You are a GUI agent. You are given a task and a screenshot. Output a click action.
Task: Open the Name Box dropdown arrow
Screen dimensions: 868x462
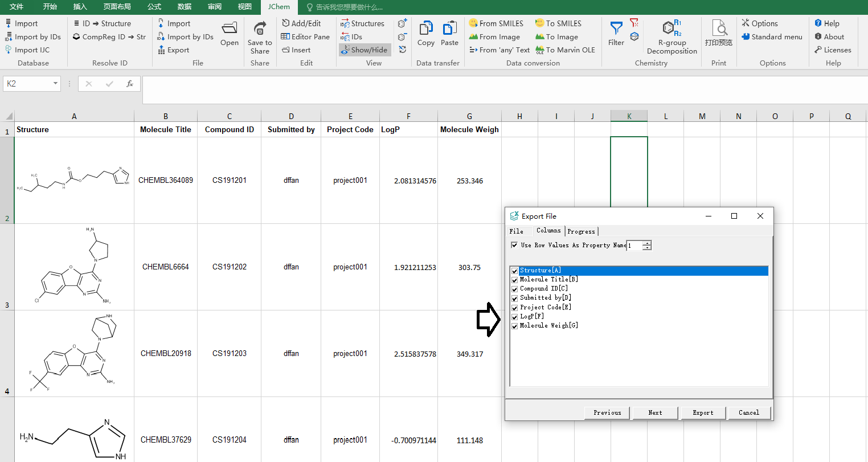coord(55,84)
